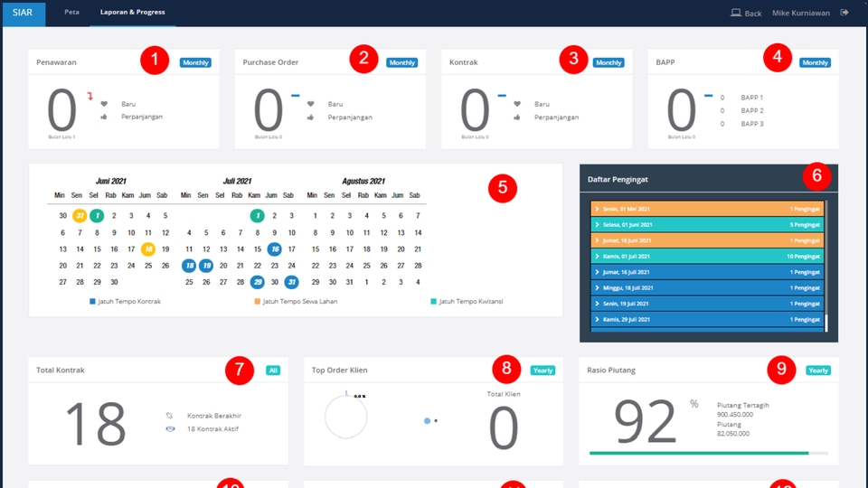Click the thumbs-up icon in Kontrak card
Screen dimensions: 868x488
[517, 117]
